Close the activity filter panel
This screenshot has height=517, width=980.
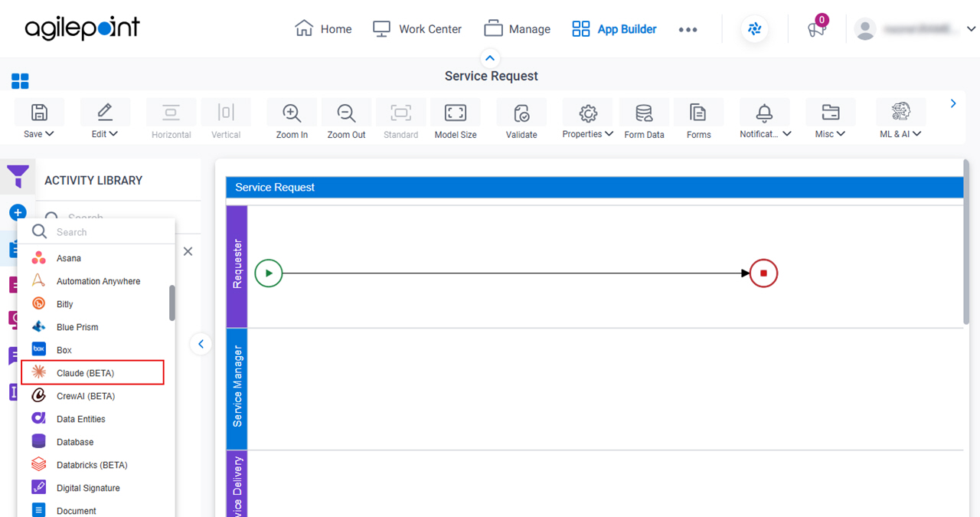[x=188, y=251]
